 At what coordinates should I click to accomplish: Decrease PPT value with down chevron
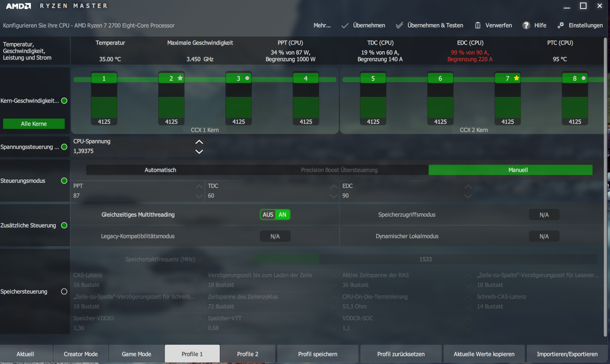(199, 196)
